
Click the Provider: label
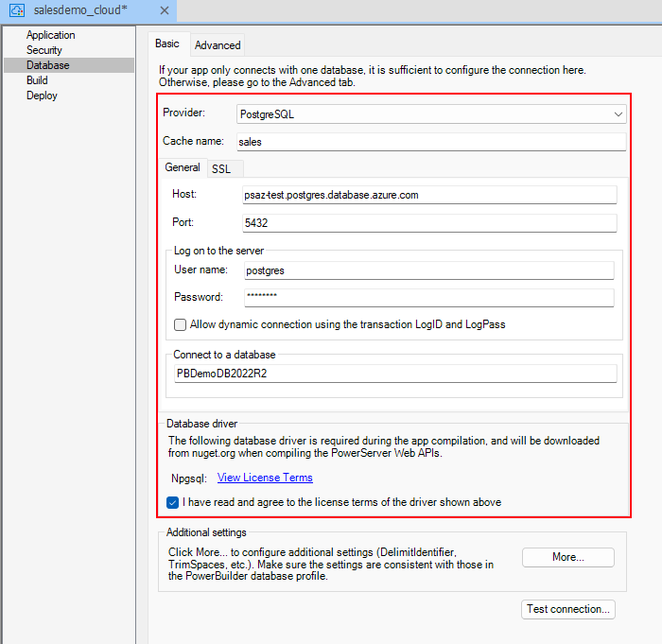pyautogui.click(x=183, y=113)
